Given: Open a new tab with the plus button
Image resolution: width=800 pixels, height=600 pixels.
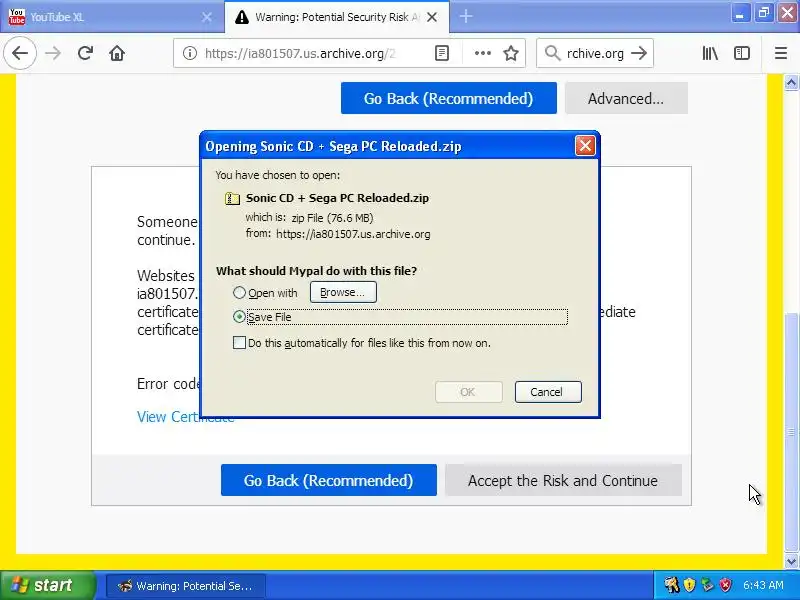Looking at the screenshot, I should (x=465, y=17).
